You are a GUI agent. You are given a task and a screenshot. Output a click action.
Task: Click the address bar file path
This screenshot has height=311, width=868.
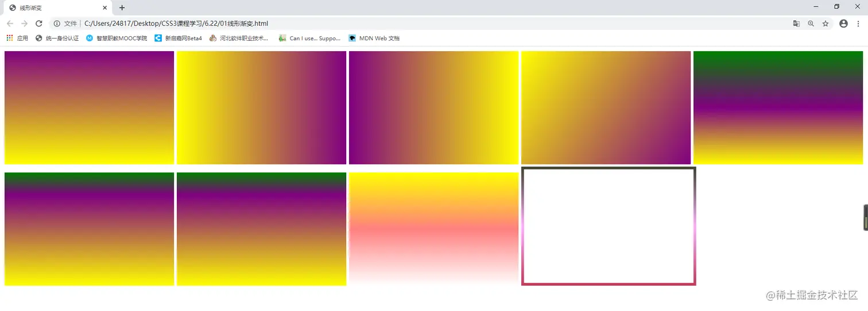pyautogui.click(x=176, y=24)
